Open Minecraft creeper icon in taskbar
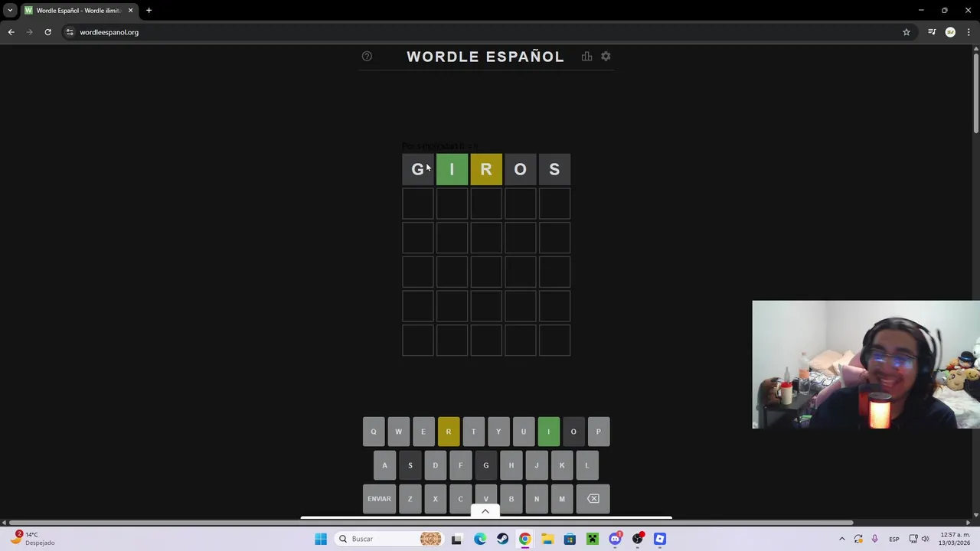The width and height of the screenshot is (980, 551). pos(592,539)
